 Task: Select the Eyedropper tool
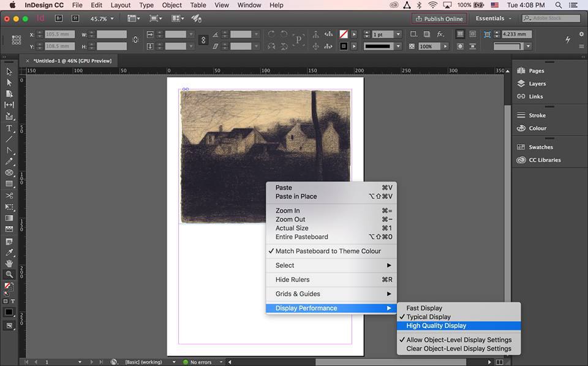[9, 253]
